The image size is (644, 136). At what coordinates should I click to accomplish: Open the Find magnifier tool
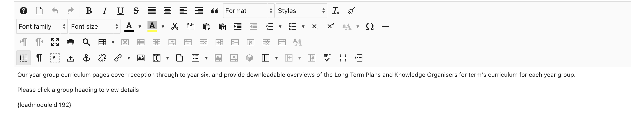(86, 42)
